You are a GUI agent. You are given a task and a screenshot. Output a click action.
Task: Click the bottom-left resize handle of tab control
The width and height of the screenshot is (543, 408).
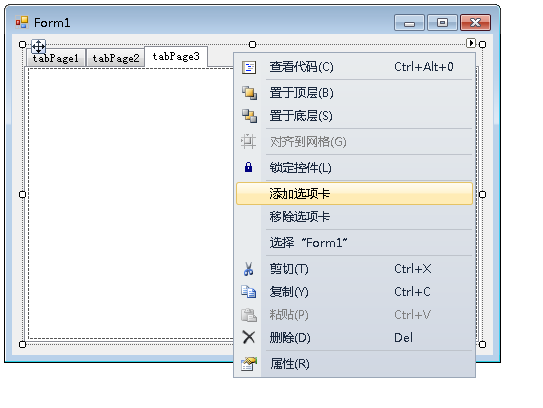coord(23,344)
